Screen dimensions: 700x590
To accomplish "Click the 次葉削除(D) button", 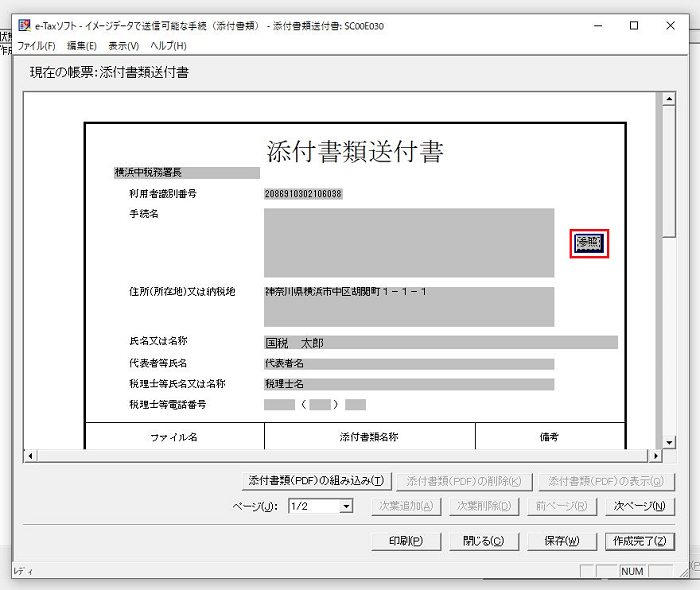I will point(484,506).
